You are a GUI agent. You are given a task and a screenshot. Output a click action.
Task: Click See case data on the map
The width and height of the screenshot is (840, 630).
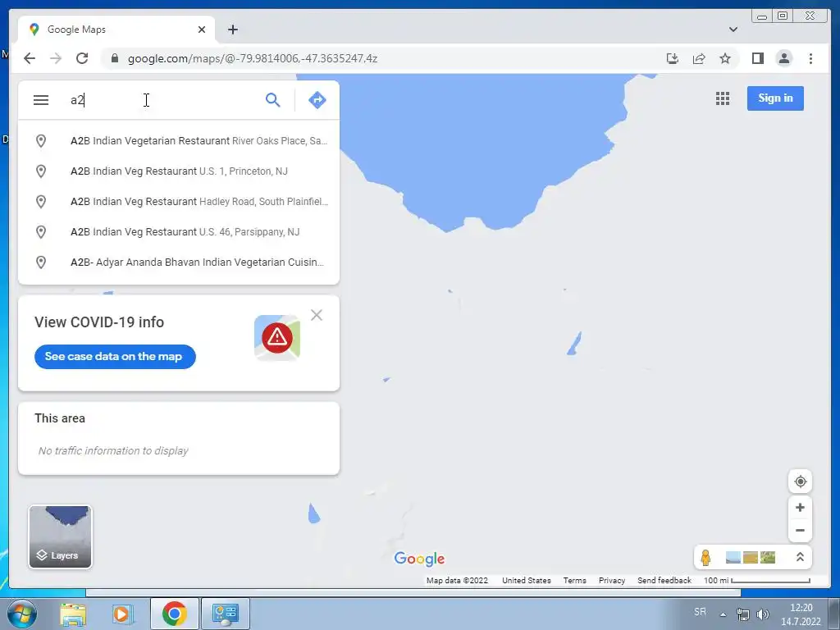(115, 357)
